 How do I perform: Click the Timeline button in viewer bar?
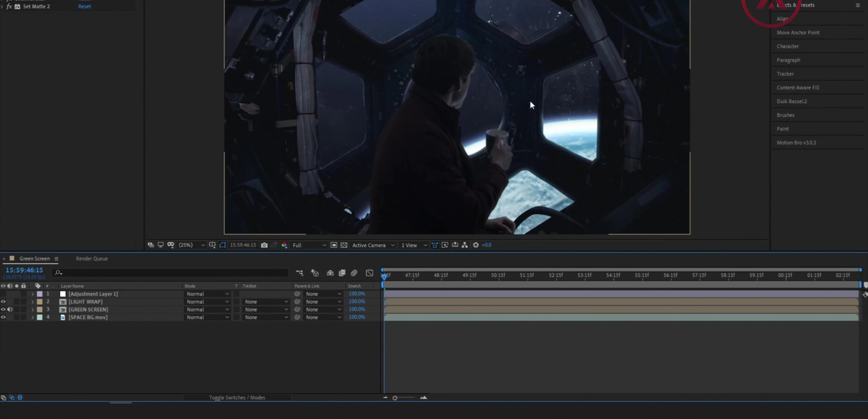tap(455, 245)
